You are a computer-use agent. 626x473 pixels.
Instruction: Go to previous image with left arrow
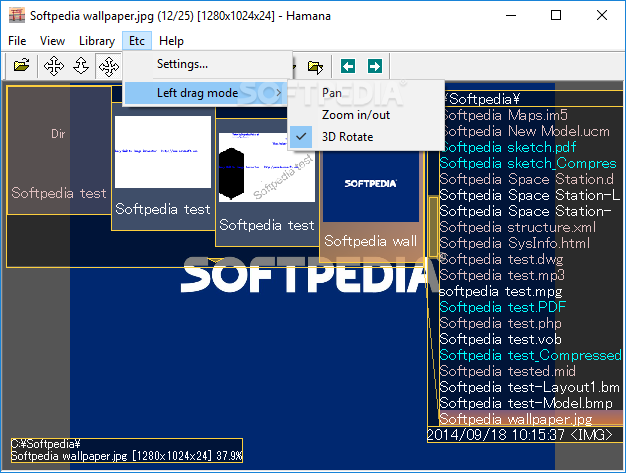point(348,66)
